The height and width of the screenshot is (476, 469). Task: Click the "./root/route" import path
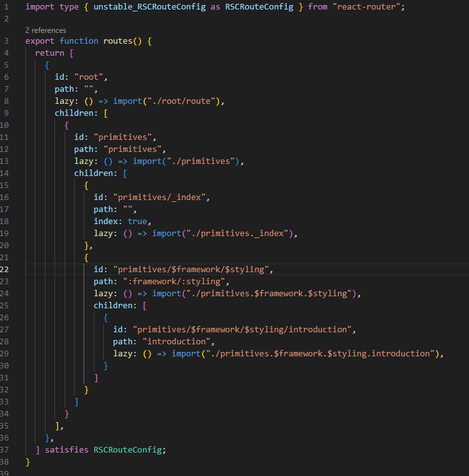click(x=181, y=101)
